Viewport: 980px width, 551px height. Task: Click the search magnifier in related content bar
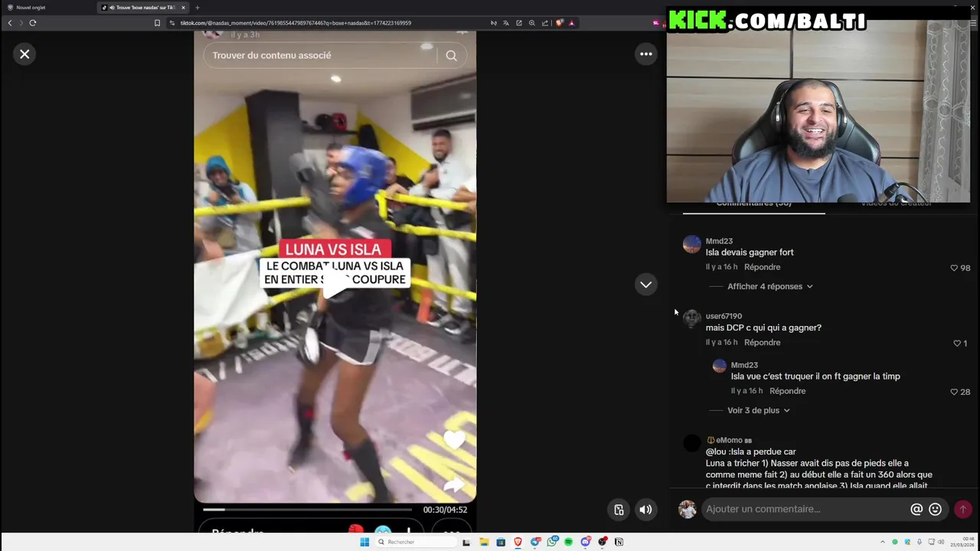pos(451,55)
